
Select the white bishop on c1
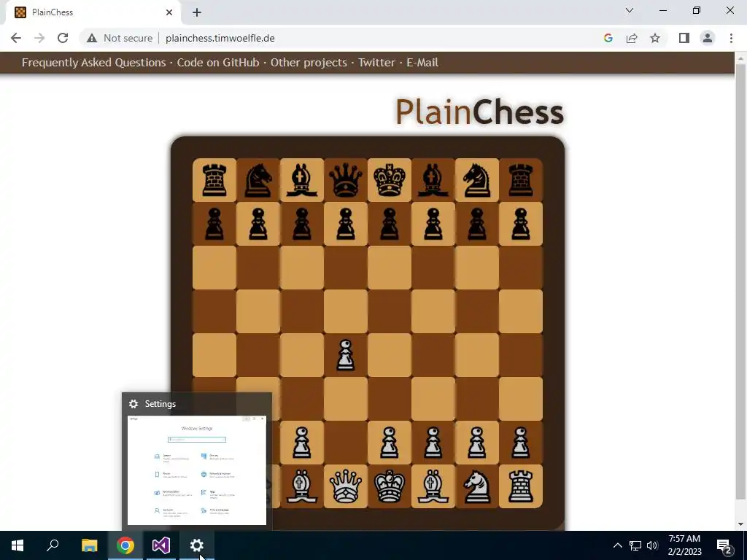coord(302,486)
